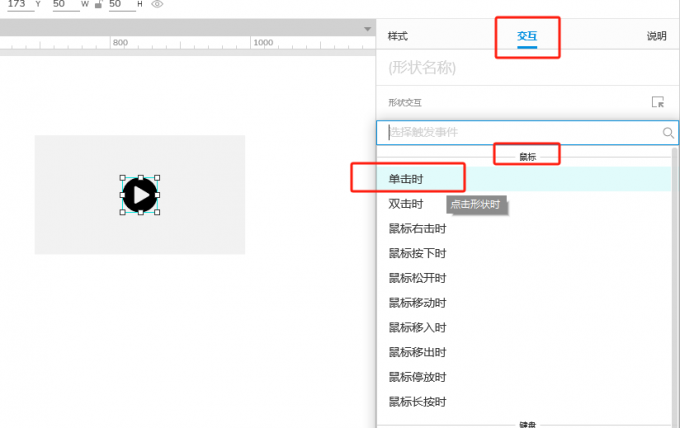The height and width of the screenshot is (428, 680).
Task: Select 鼠标长按时 event
Action: click(524, 402)
